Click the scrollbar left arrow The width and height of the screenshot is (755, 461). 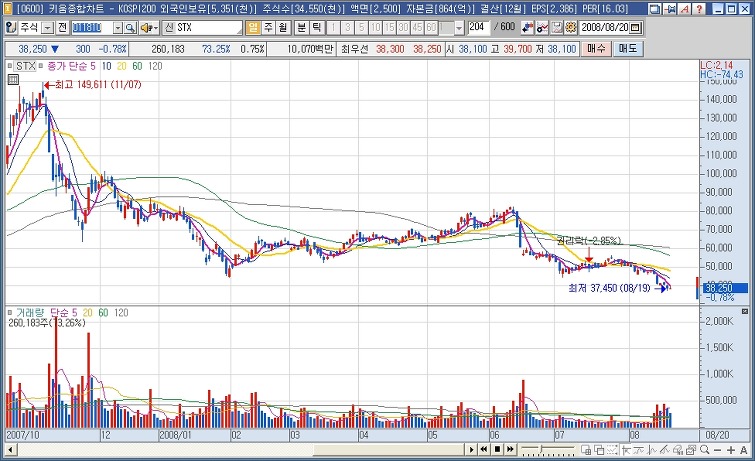[10, 450]
